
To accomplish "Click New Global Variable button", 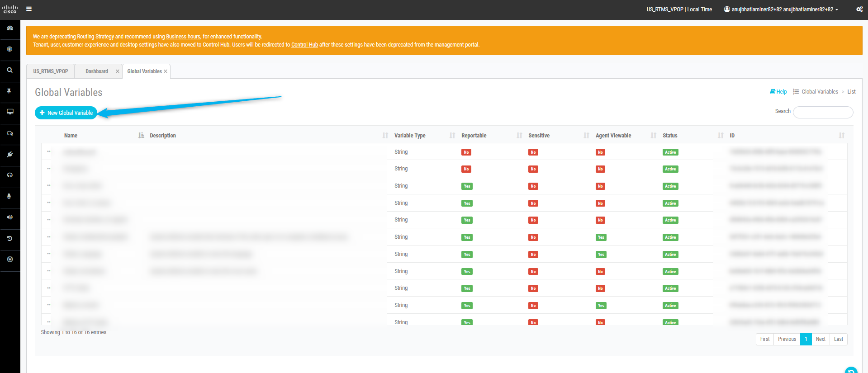I will 66,113.
